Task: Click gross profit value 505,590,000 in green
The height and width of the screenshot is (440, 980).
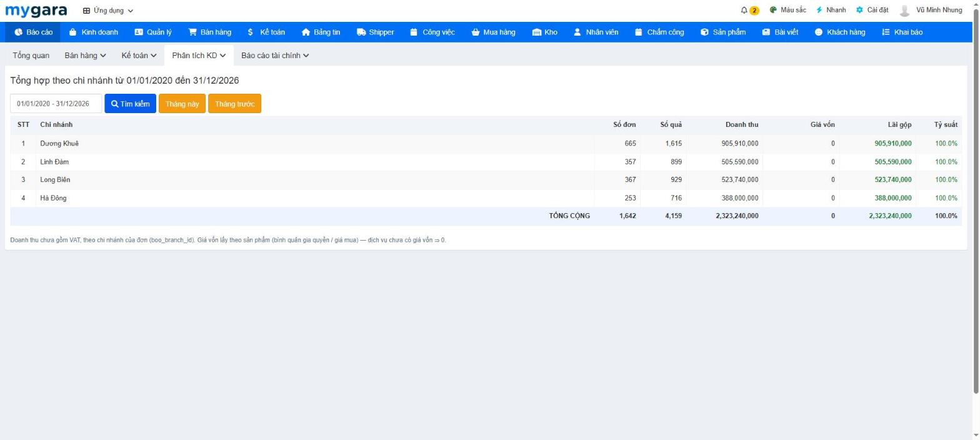Action: point(893,161)
